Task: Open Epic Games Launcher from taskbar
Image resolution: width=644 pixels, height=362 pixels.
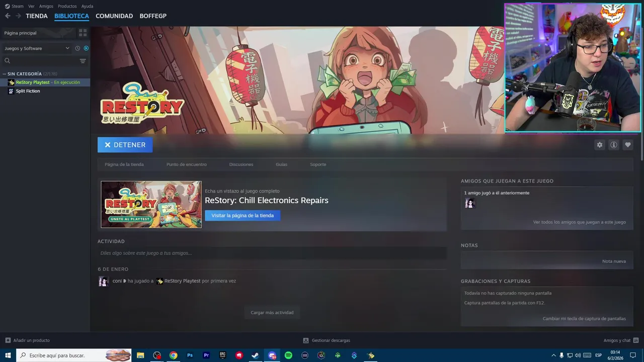Action: tap(222, 355)
